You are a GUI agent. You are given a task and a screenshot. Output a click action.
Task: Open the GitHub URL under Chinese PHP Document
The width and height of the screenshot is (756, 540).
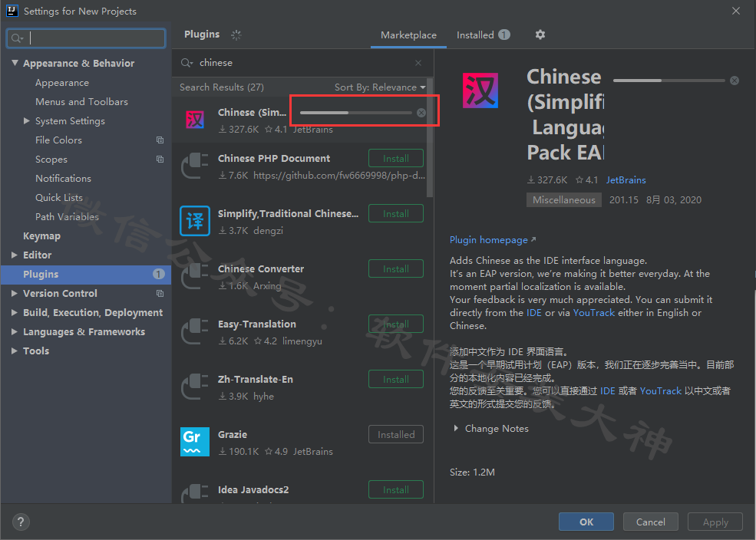point(339,176)
